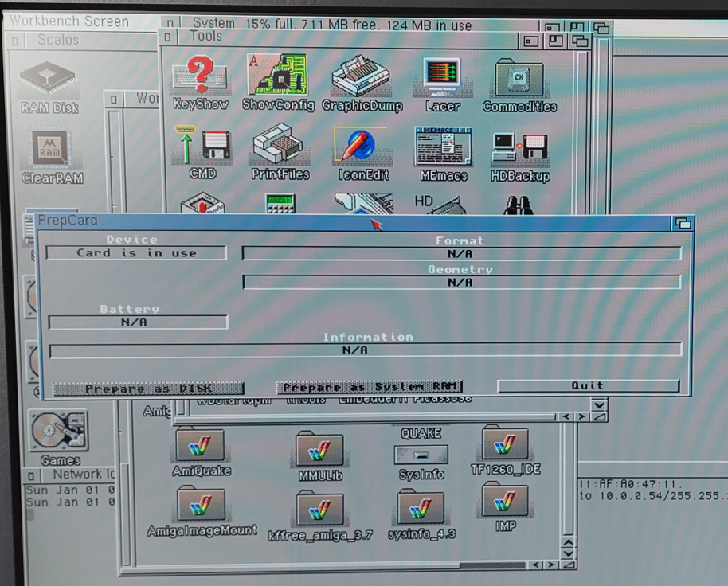The height and width of the screenshot is (586, 728).
Task: Select the RAM Disk icon
Action: tap(49, 88)
